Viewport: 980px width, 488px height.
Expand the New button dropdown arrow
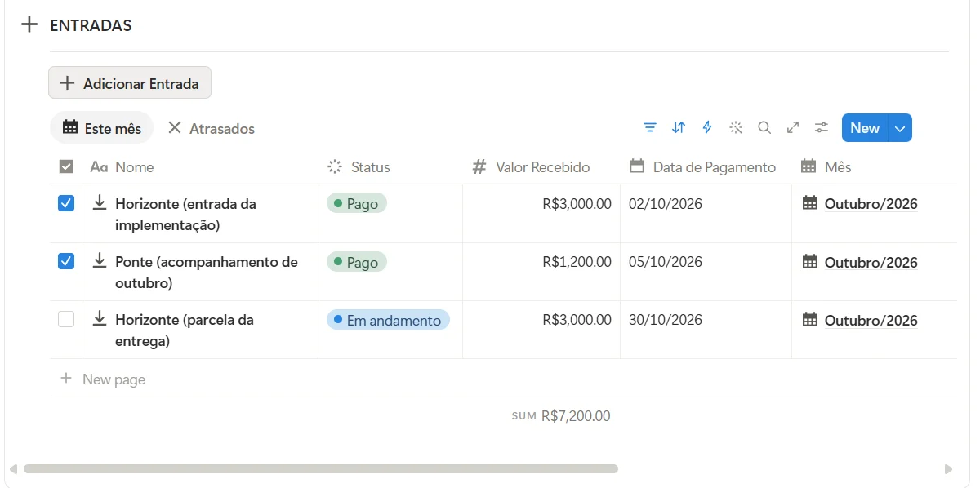click(x=900, y=127)
